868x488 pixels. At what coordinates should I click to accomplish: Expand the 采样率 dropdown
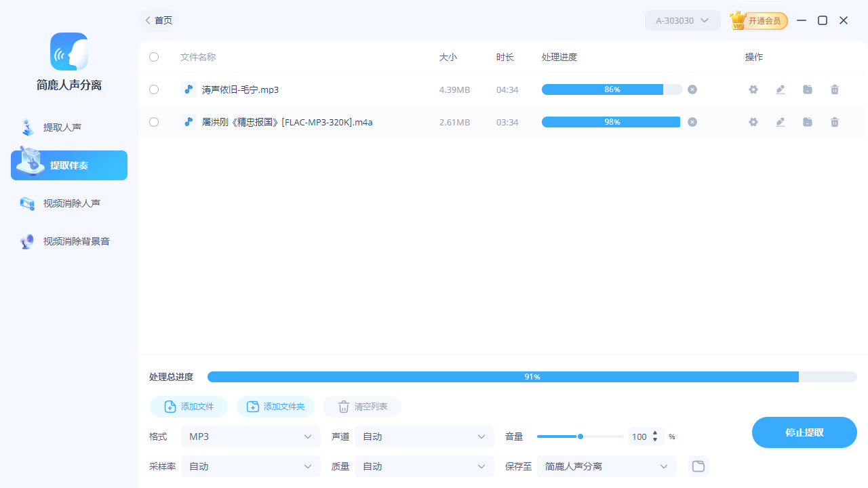(250, 466)
